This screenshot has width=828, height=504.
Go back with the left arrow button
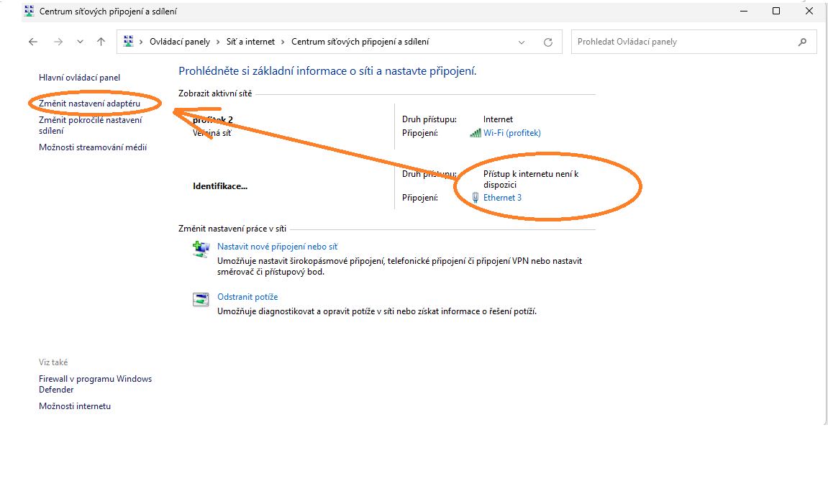coord(33,42)
